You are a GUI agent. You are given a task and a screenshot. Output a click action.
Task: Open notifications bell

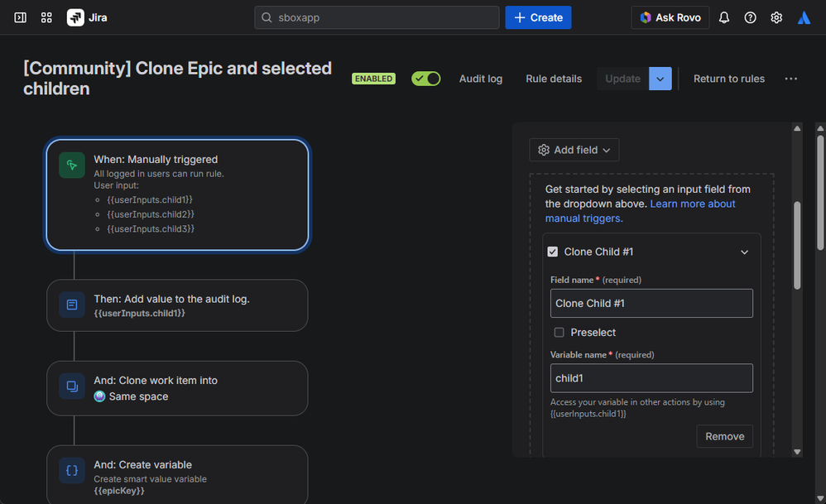click(724, 17)
